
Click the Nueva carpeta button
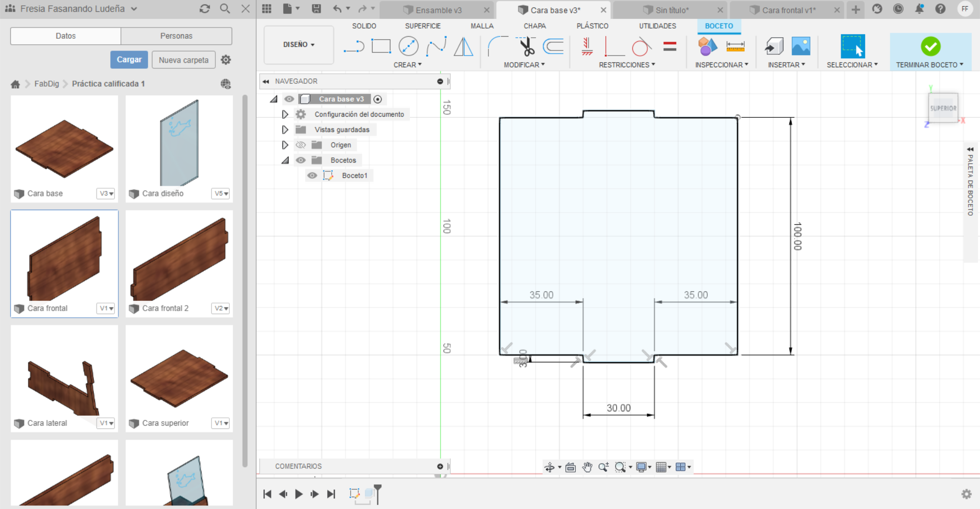click(x=183, y=60)
